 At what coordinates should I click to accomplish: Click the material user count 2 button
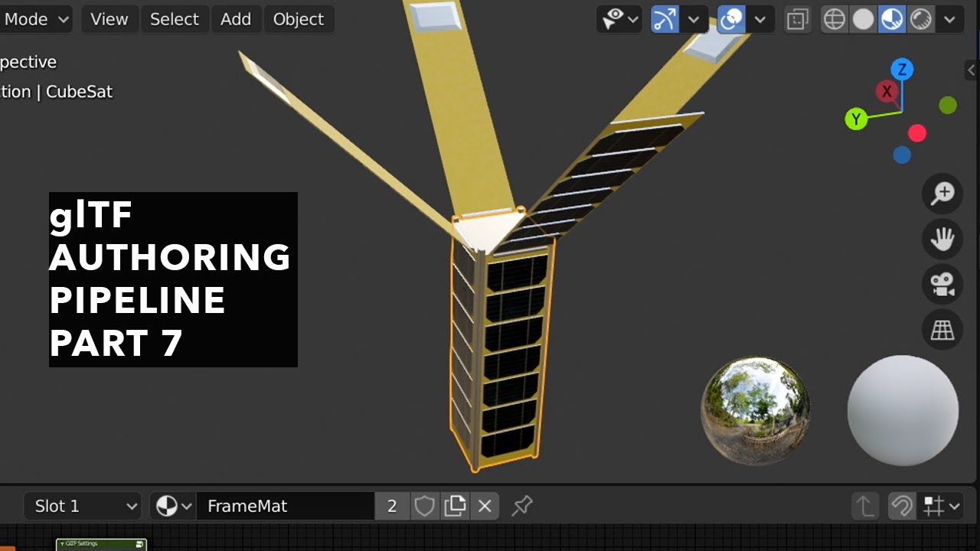[x=392, y=506]
